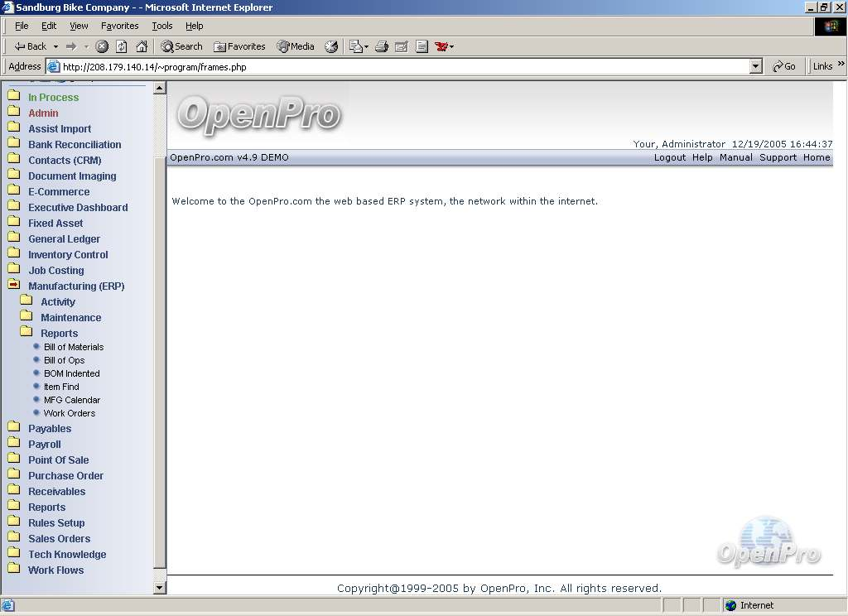Click the URL address input field
This screenshot has width=848, height=616.
point(397,67)
